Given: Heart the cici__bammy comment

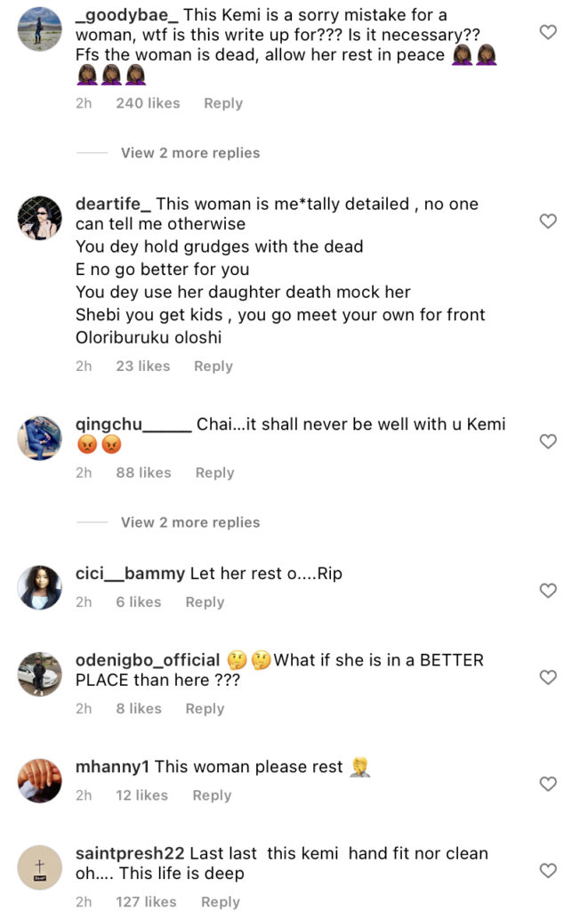Looking at the screenshot, I should [549, 590].
